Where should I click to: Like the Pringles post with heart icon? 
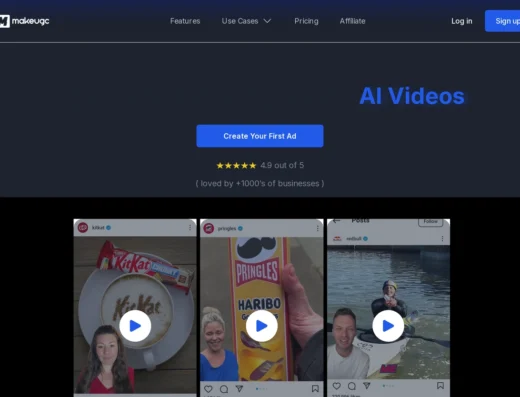(208, 389)
